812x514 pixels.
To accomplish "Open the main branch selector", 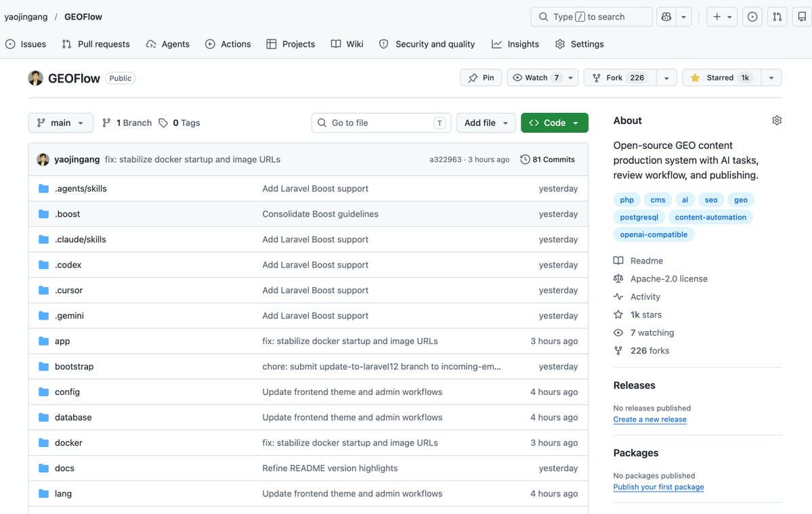I will (x=60, y=123).
